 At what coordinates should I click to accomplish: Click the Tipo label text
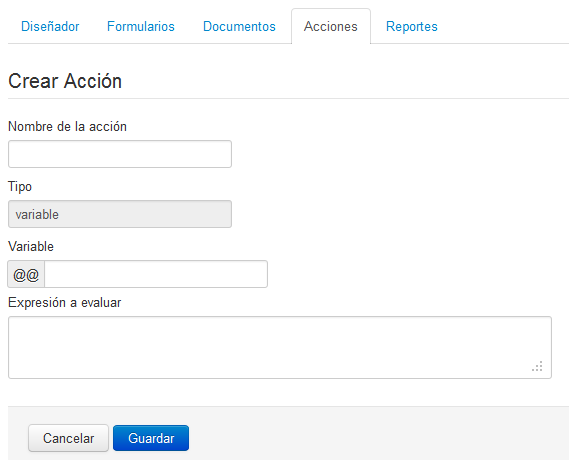click(x=20, y=187)
